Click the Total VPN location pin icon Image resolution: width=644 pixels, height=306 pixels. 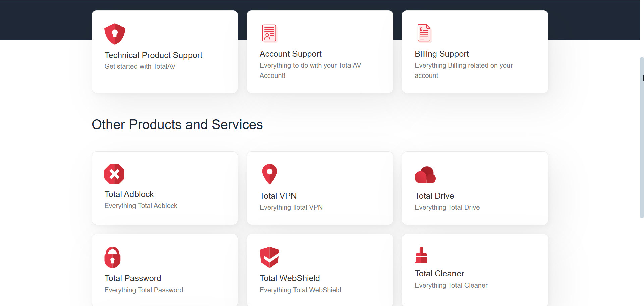click(269, 174)
